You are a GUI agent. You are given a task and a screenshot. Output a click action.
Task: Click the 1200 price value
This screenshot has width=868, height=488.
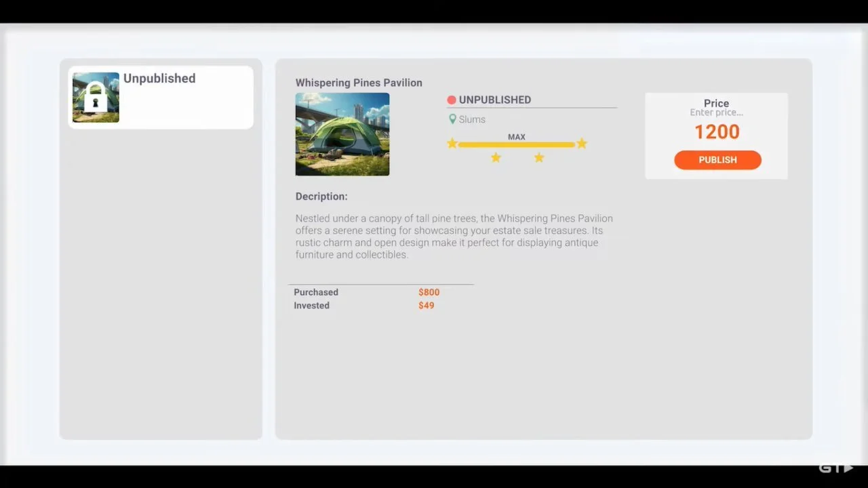tap(716, 131)
